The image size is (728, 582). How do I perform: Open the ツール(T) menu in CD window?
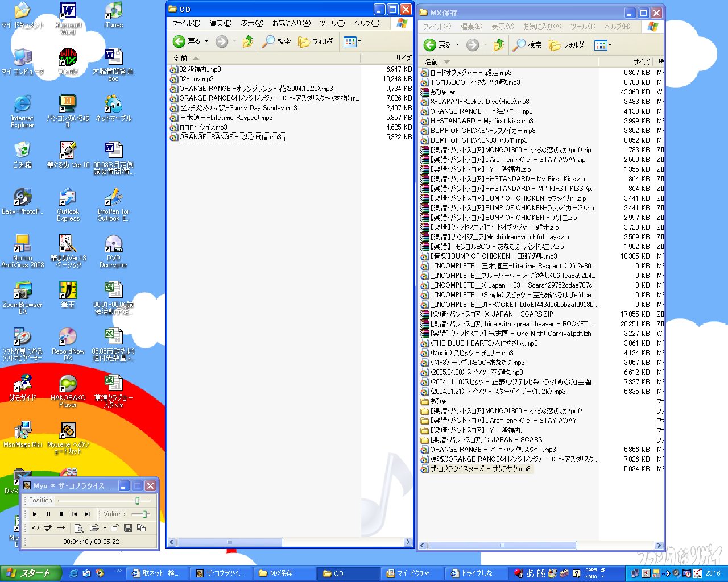[332, 23]
